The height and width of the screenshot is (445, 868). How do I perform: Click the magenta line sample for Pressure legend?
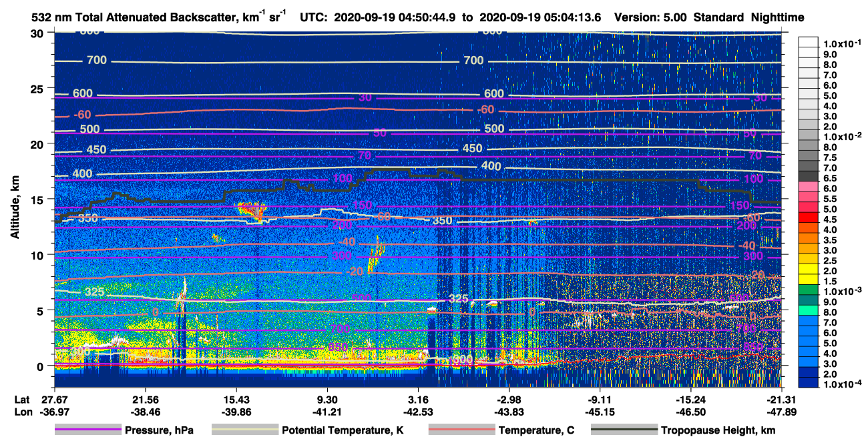coord(87,430)
